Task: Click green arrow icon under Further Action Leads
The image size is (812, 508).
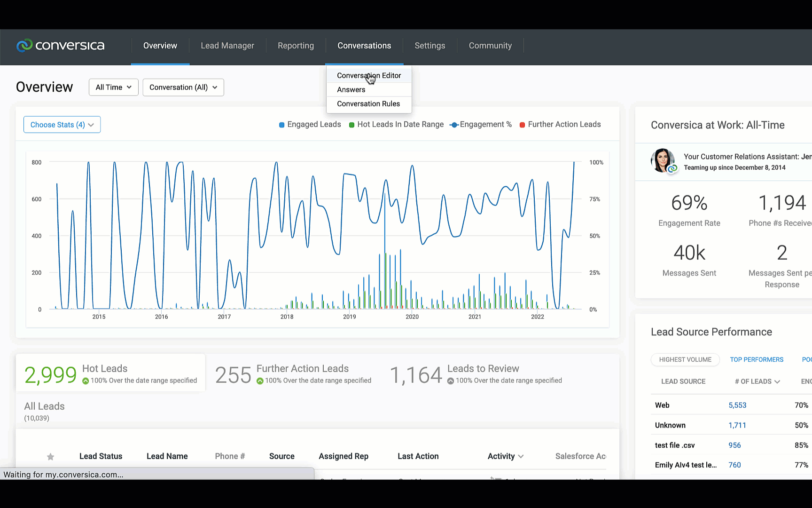Action: (x=260, y=381)
